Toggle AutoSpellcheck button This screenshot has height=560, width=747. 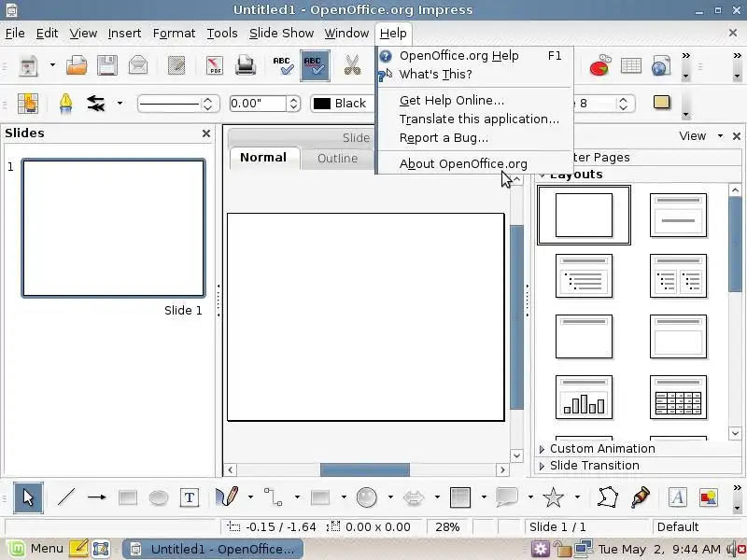point(315,65)
